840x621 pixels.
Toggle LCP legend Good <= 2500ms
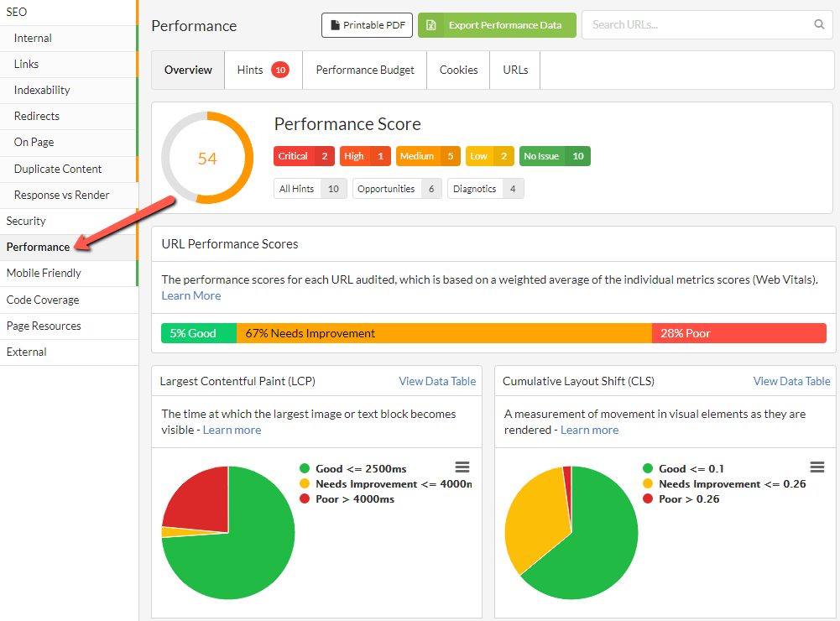(353, 468)
